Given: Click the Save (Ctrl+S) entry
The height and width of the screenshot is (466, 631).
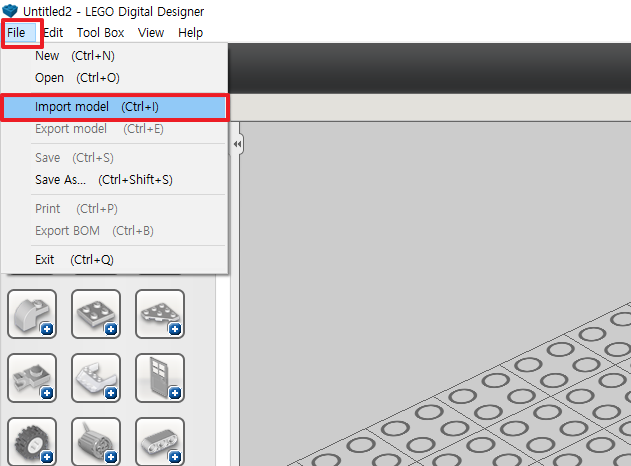Looking at the screenshot, I should (114, 158).
